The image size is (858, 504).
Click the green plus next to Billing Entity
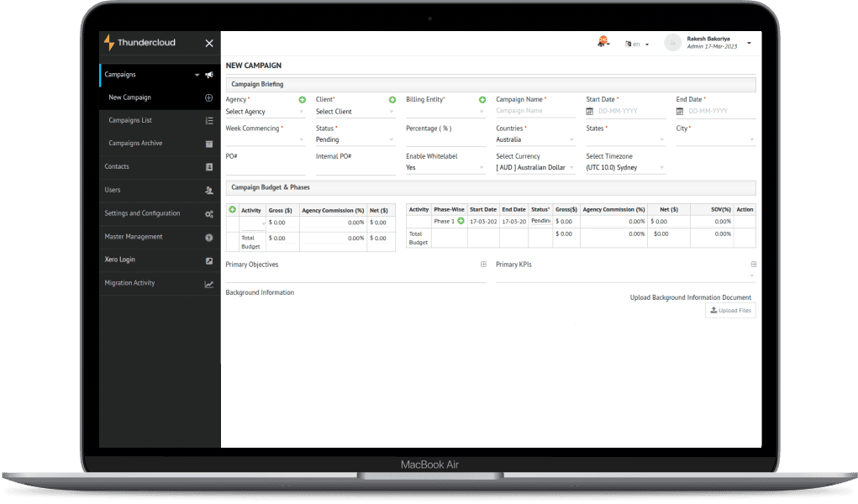point(482,100)
